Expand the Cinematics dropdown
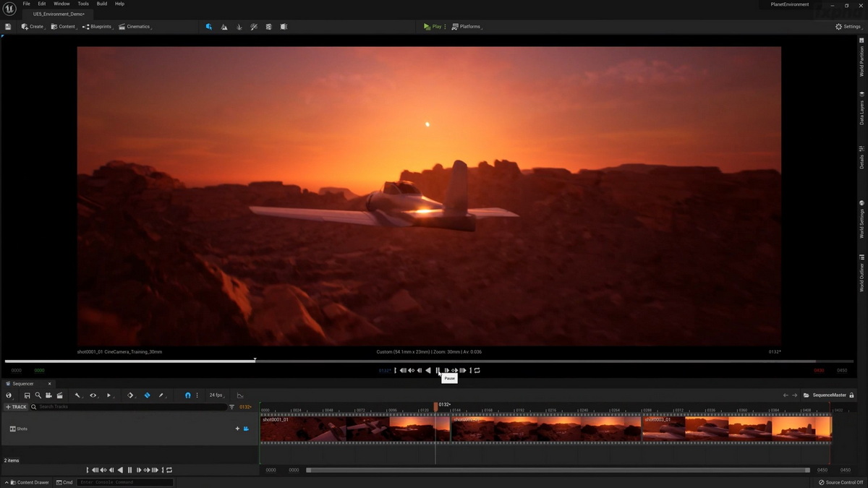This screenshot has height=488, width=868. coord(135,27)
